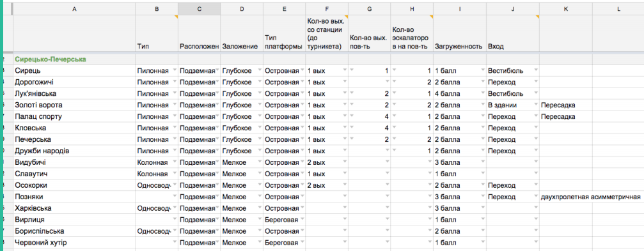Image resolution: width=644 pixels, height=251 pixels.
Task: Select the 'Осокорки' station cell
Action: pos(74,185)
